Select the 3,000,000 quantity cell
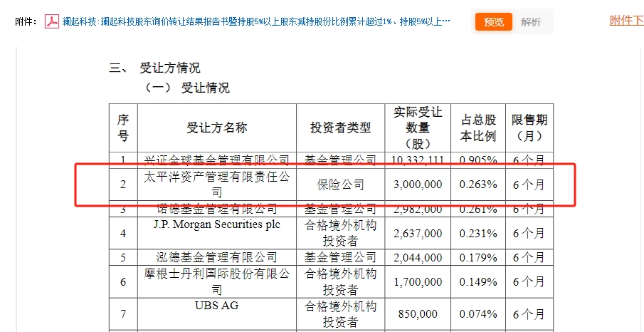644x332 pixels. point(418,185)
